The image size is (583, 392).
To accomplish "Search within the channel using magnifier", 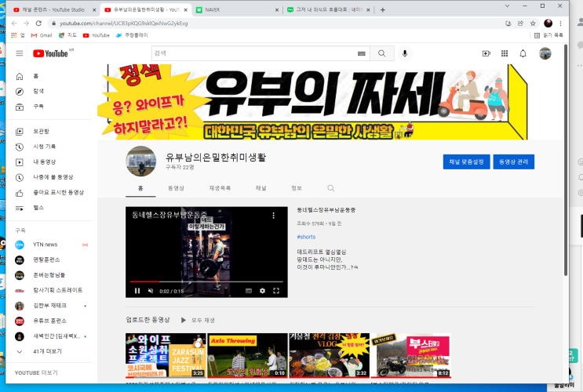I will 331,188.
